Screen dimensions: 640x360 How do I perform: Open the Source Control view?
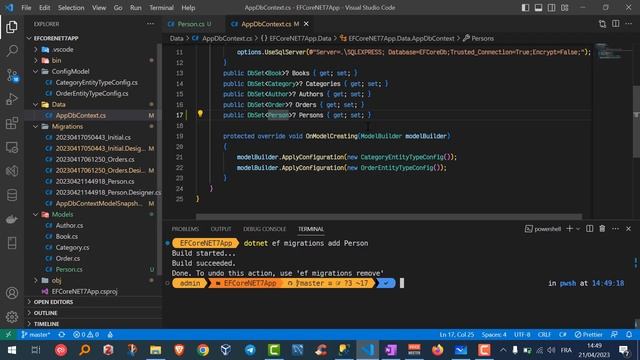(x=12, y=75)
